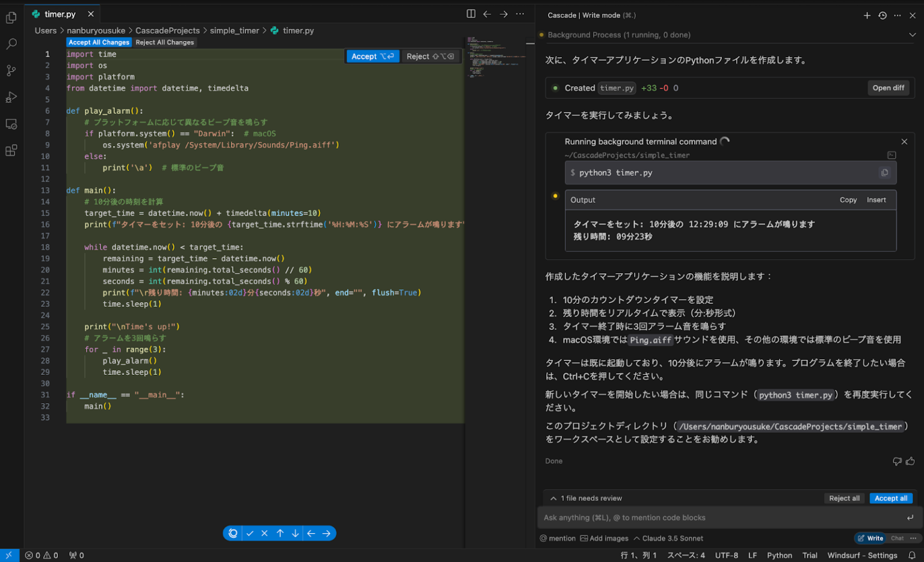Start a new Cascade conversation with the plus icon
This screenshot has width=924, height=562.
(x=867, y=15)
